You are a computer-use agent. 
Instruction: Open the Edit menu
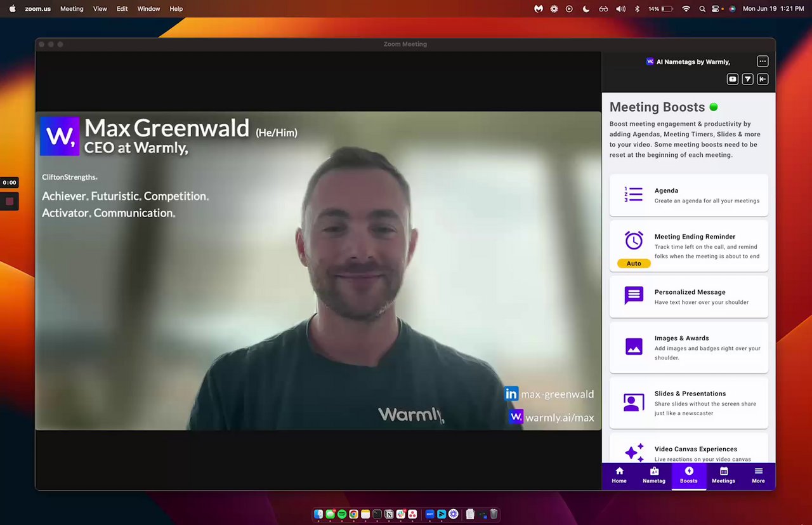coord(122,9)
